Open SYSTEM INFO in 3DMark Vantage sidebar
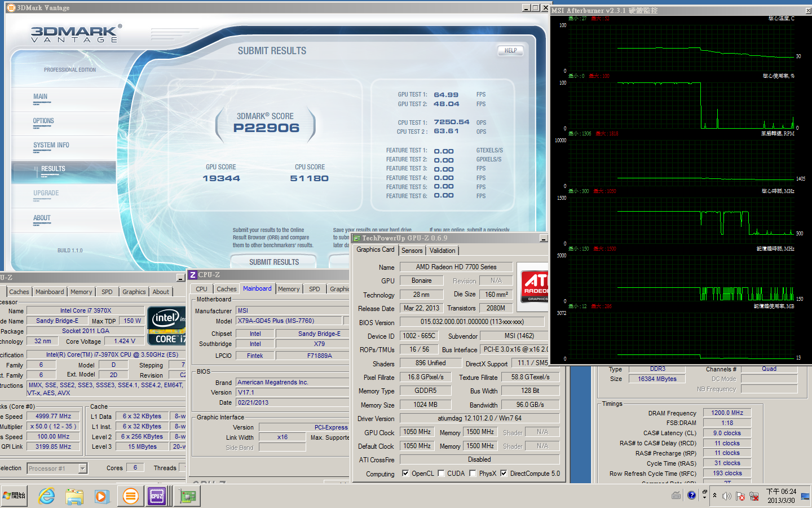The width and height of the screenshot is (812, 508). coord(51,145)
